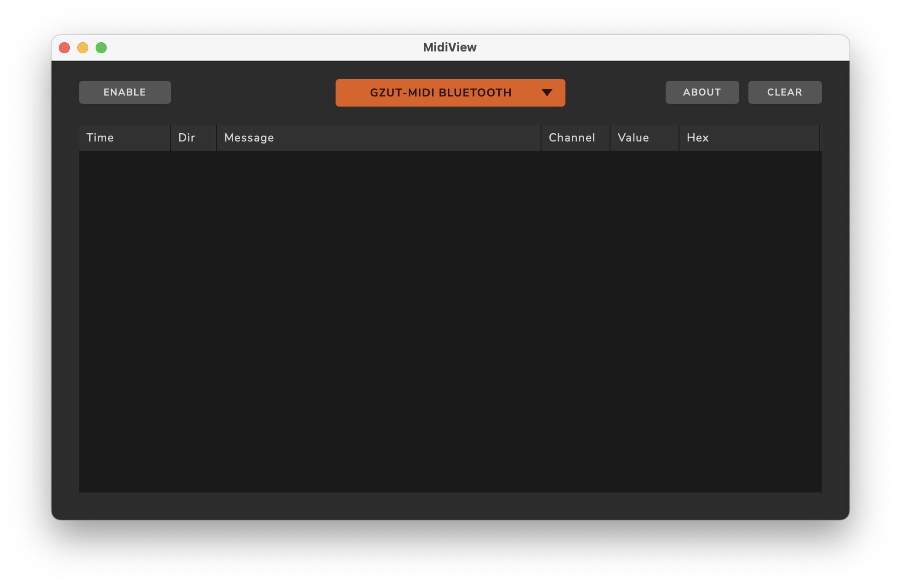This screenshot has height=588, width=901.
Task: Sort by the Time column header
Action: click(x=125, y=138)
